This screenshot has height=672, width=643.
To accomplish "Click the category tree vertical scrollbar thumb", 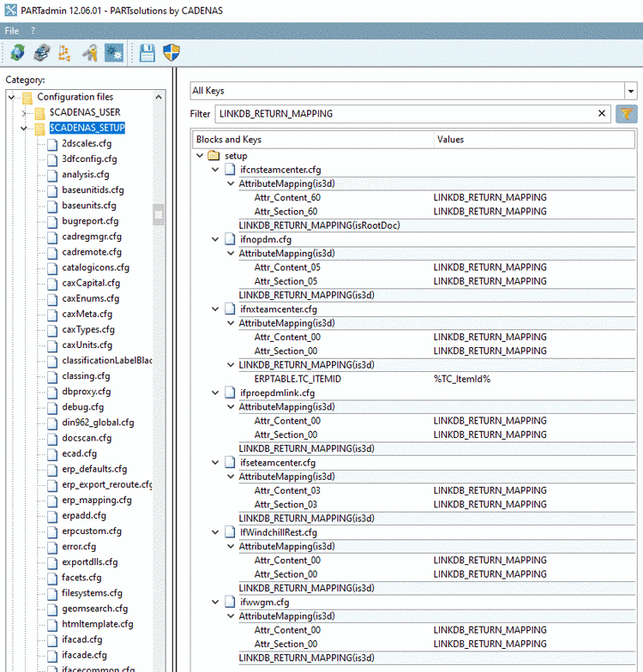I will click(x=159, y=214).
